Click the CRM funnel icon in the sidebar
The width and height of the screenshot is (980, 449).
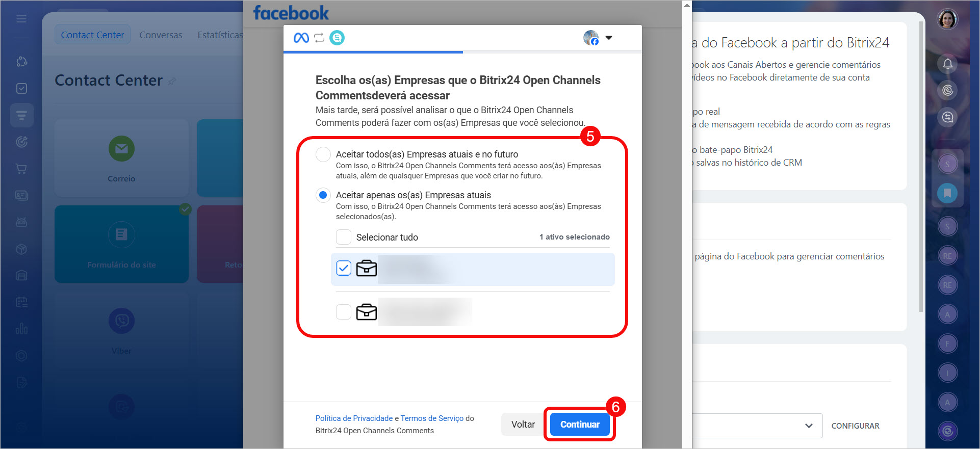pos(21,115)
